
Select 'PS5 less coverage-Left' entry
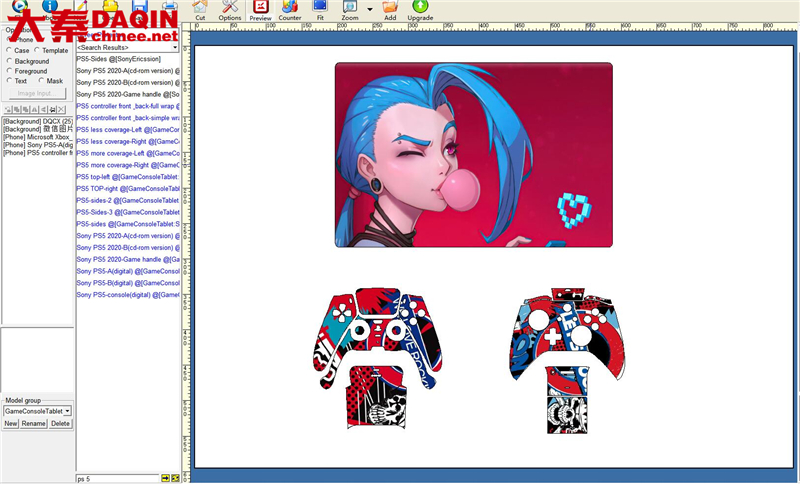pyautogui.click(x=128, y=130)
